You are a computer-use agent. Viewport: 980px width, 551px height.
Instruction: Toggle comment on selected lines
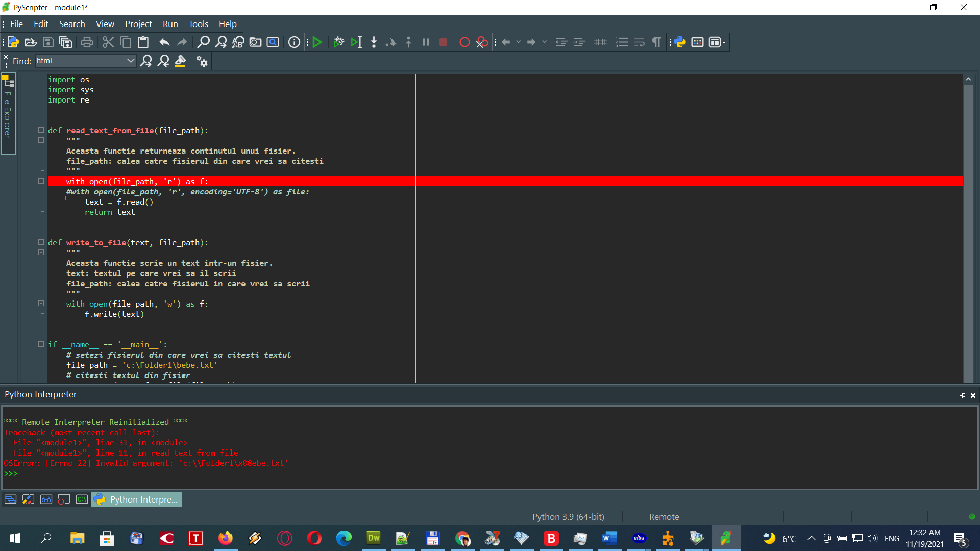click(x=601, y=42)
